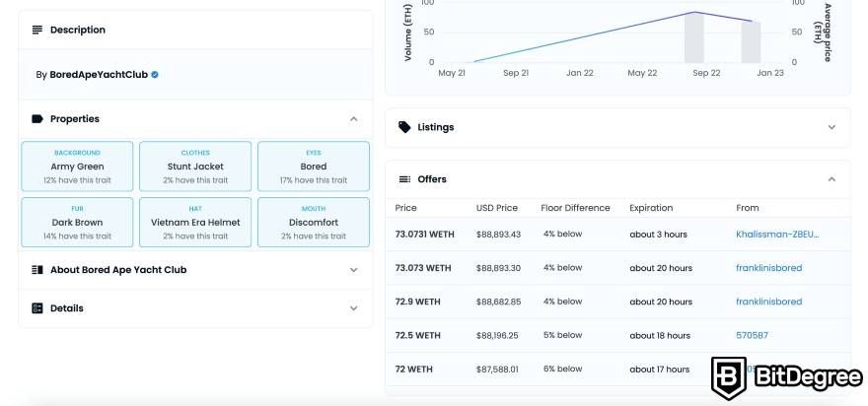This screenshot has width=868, height=406.
Task: Click the Properties tag icon
Action: pos(37,119)
